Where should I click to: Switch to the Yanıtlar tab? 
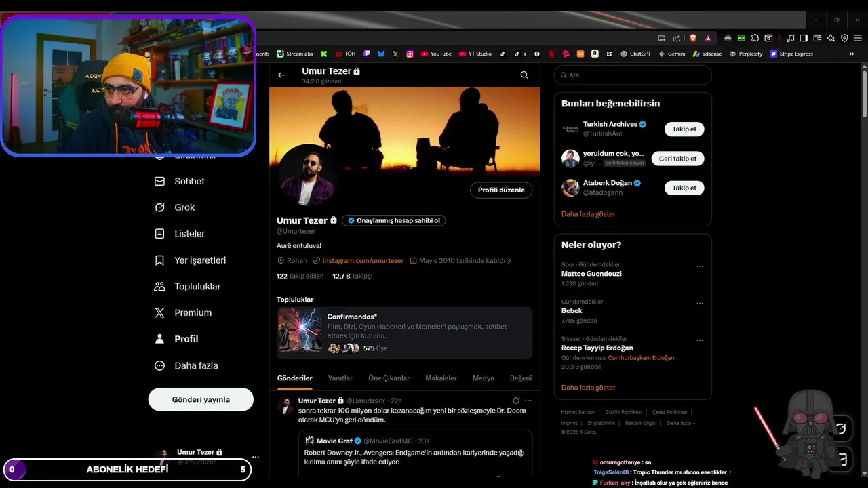pyautogui.click(x=340, y=378)
